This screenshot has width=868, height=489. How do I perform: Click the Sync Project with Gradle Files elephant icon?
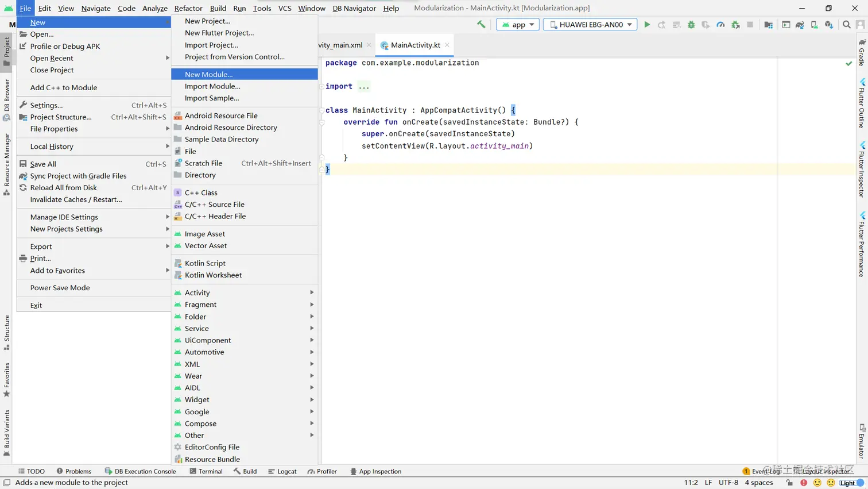coord(800,25)
